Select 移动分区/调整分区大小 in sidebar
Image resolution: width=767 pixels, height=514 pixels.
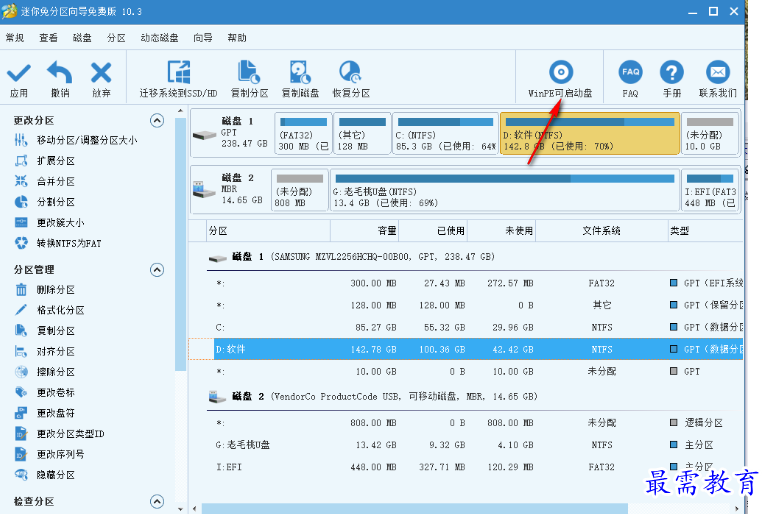(x=87, y=140)
